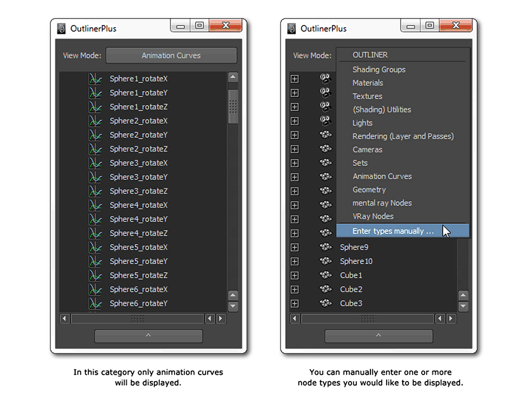Click the left arrow of the right horizontal scrollbar
Image resolution: width=532 pixels, height=400 pixels.
tap(295, 319)
